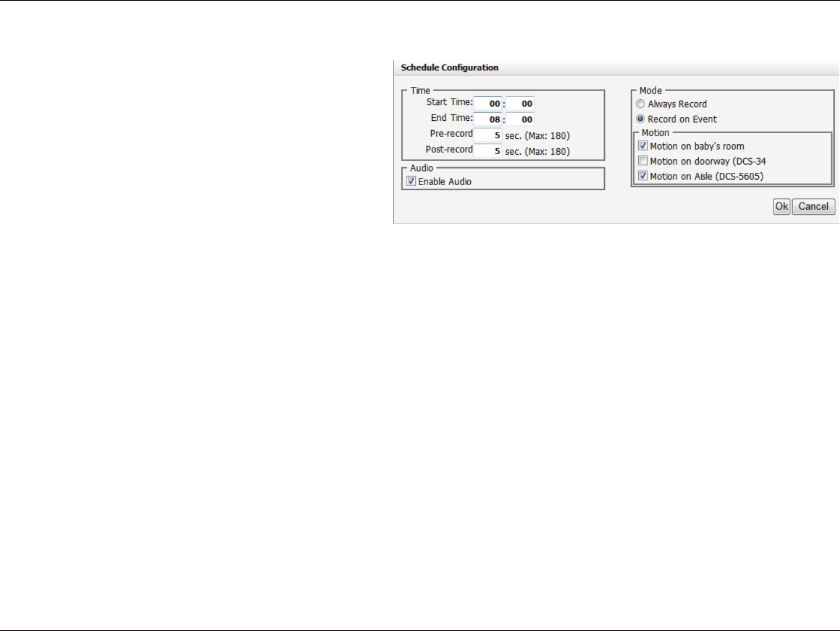This screenshot has height=631, width=840.
Task: Click the "Start Time:" label
Action: pyautogui.click(x=449, y=102)
